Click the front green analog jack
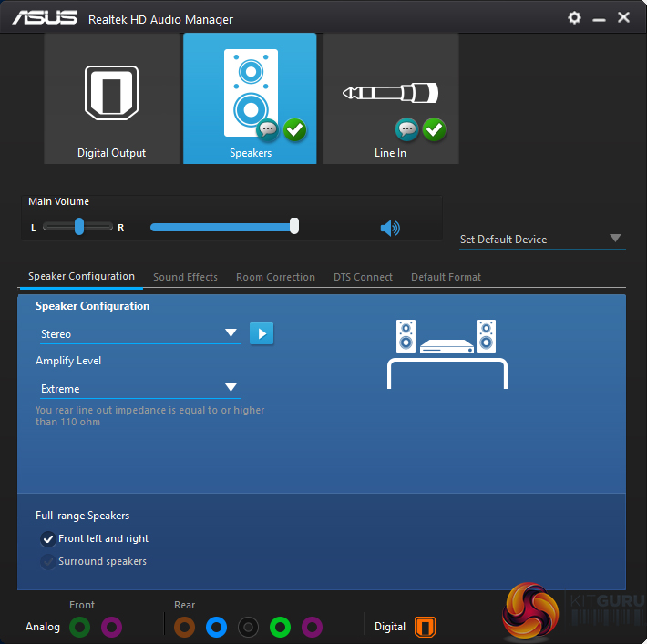The image size is (647, 644). click(x=80, y=627)
